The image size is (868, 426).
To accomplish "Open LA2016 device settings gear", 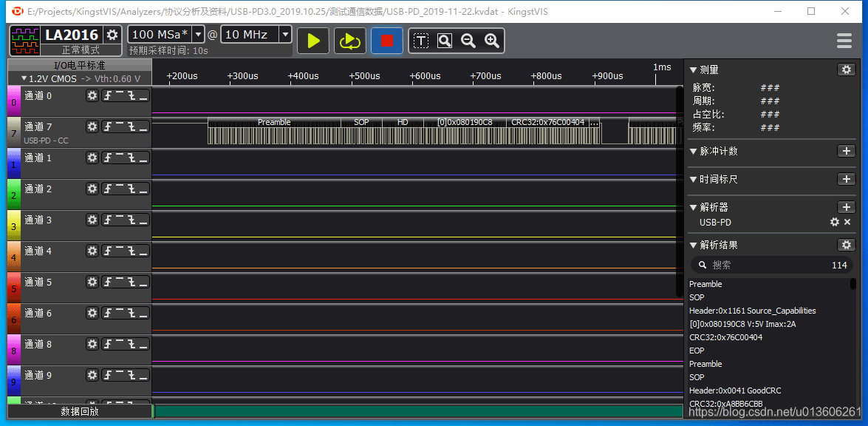I will tap(112, 35).
